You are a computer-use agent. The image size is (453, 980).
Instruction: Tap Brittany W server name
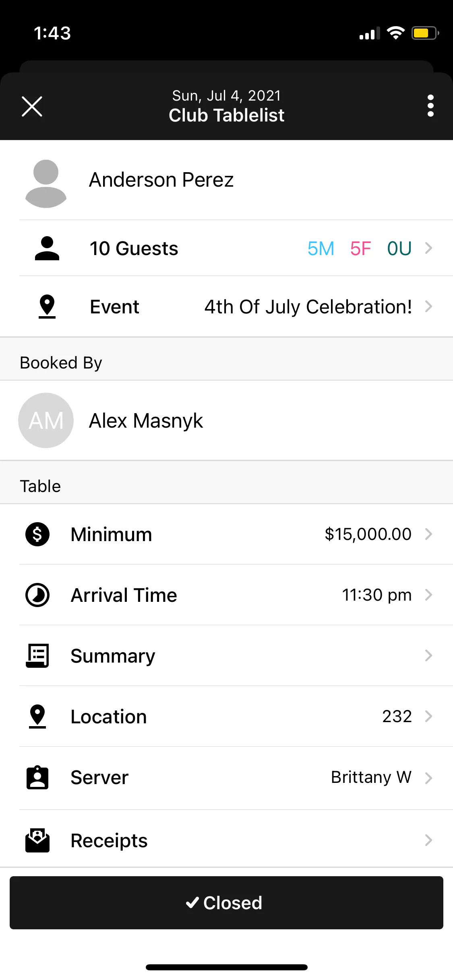pos(371,777)
